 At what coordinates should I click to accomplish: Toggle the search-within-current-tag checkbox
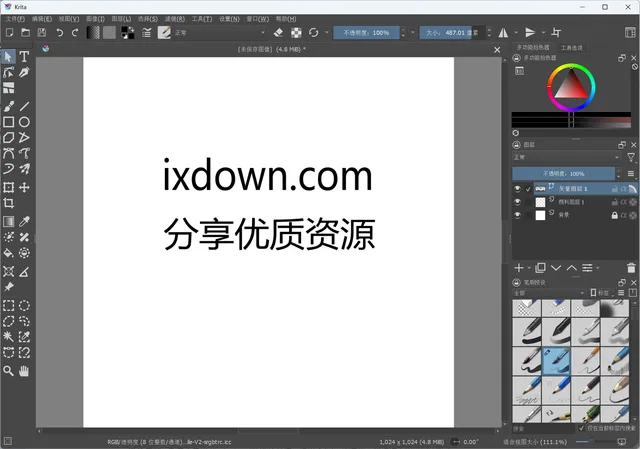click(x=581, y=428)
